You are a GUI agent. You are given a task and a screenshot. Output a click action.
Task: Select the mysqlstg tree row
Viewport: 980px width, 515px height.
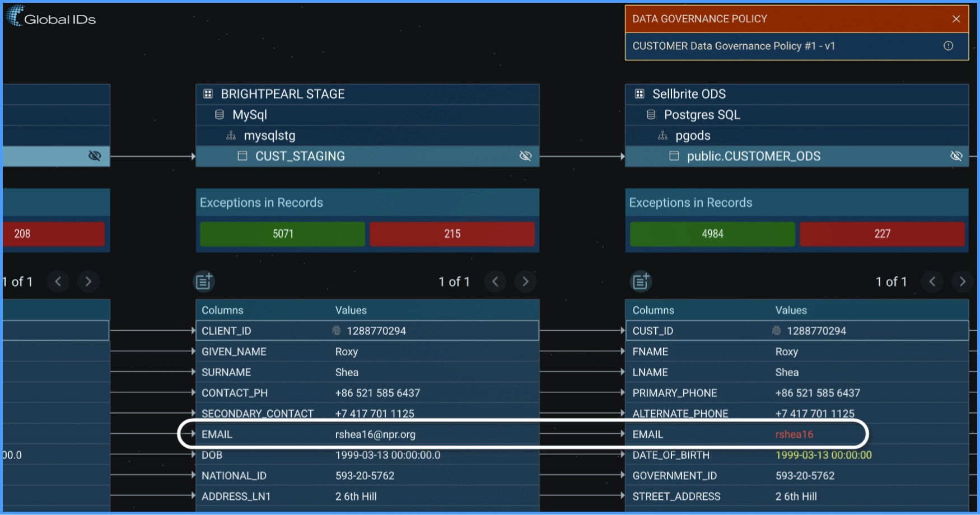tap(367, 135)
